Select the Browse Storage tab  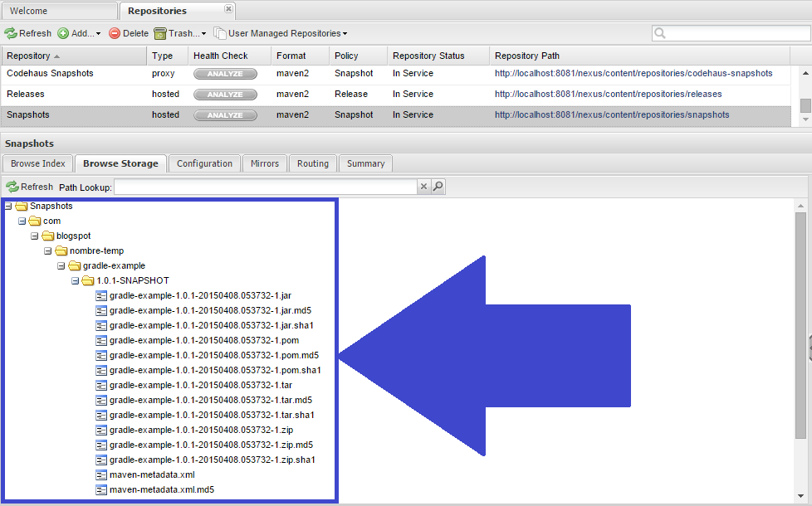coord(120,163)
